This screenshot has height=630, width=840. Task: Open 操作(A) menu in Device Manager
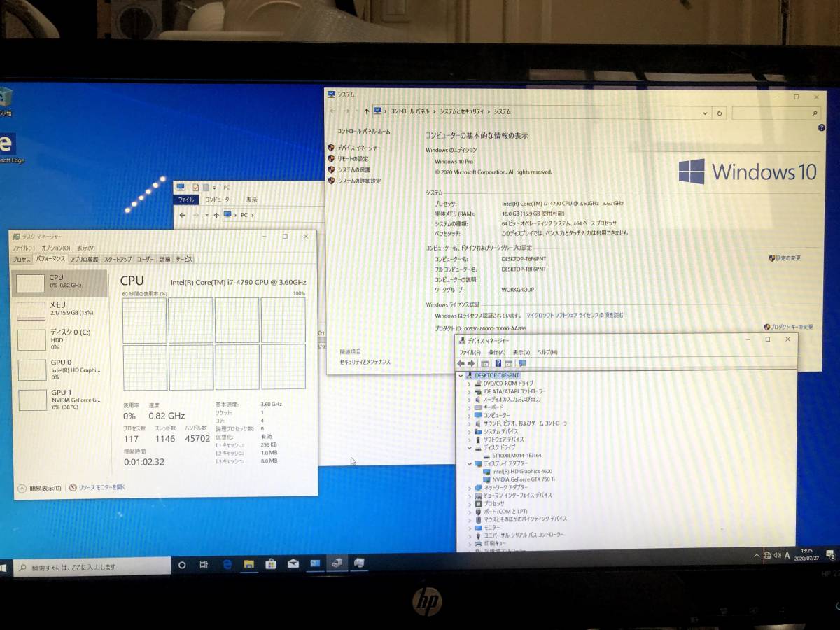(496, 352)
